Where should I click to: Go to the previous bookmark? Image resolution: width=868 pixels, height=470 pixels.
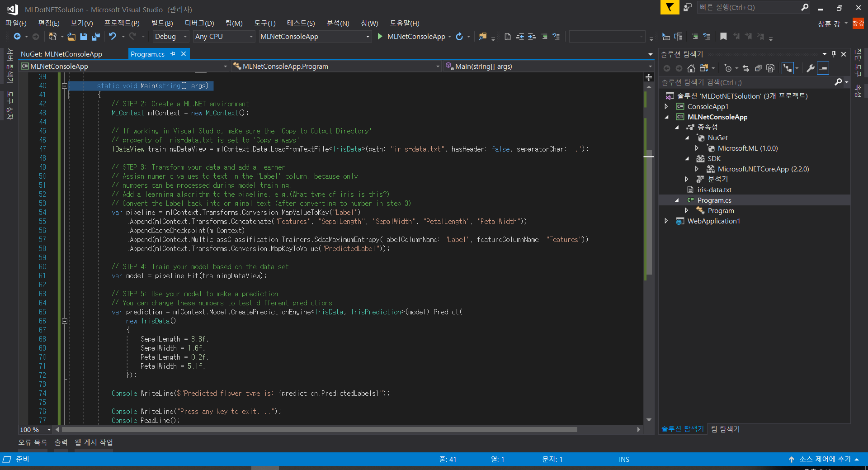click(736, 37)
